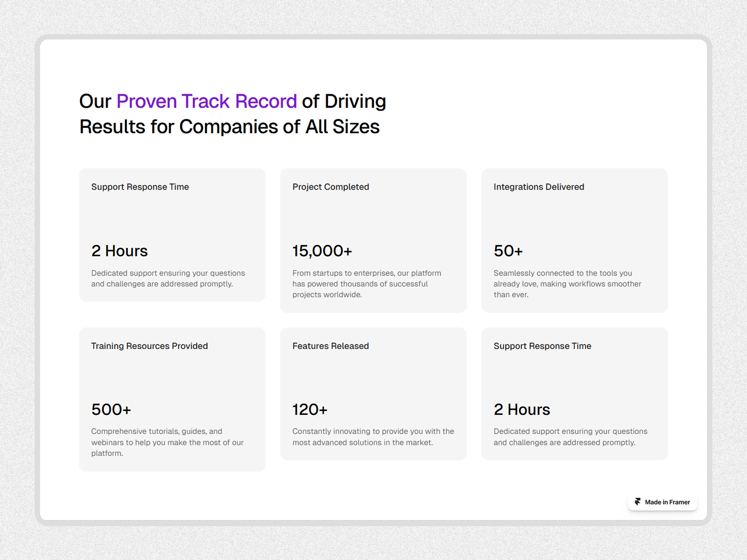Screen dimensions: 747x560
Task: Select the Results for Companies heading line
Action: coord(229,127)
